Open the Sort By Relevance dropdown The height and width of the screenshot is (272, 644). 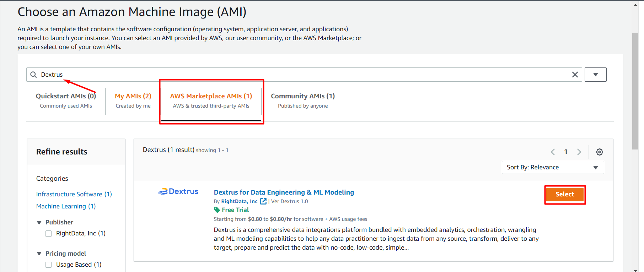553,167
